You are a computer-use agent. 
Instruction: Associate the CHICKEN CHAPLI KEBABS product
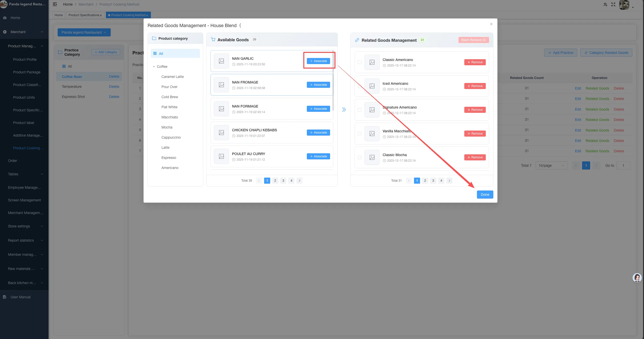[x=318, y=133]
